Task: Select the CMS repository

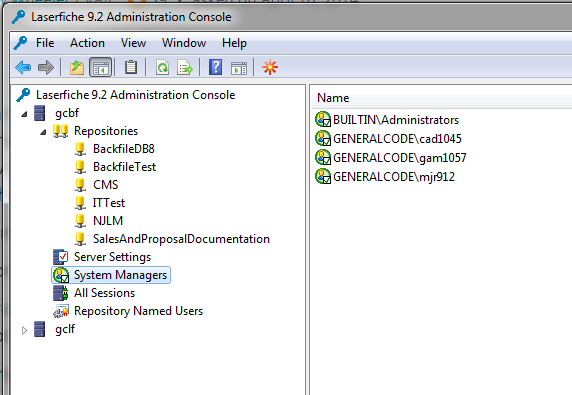Action: (x=105, y=185)
